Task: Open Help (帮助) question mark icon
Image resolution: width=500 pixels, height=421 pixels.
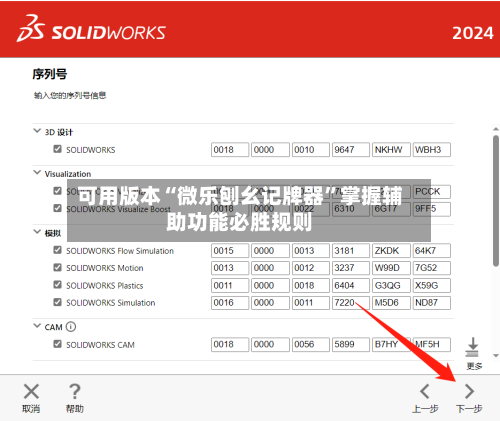Action: click(x=75, y=391)
